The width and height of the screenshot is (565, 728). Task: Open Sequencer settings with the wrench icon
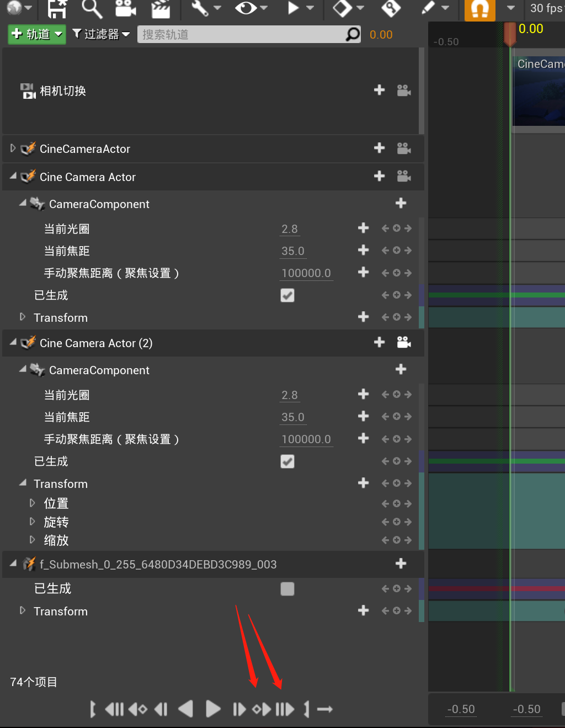click(199, 8)
